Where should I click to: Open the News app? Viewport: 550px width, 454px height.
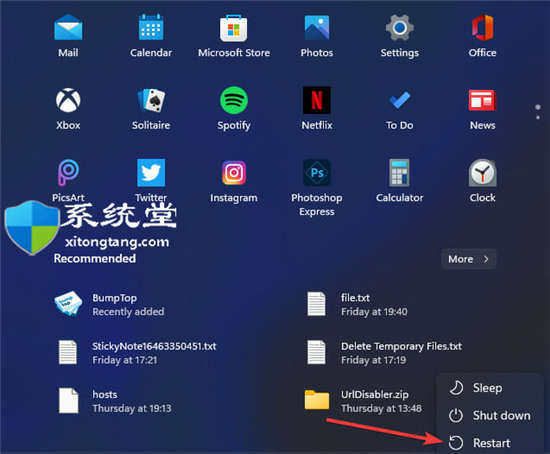coord(482,108)
